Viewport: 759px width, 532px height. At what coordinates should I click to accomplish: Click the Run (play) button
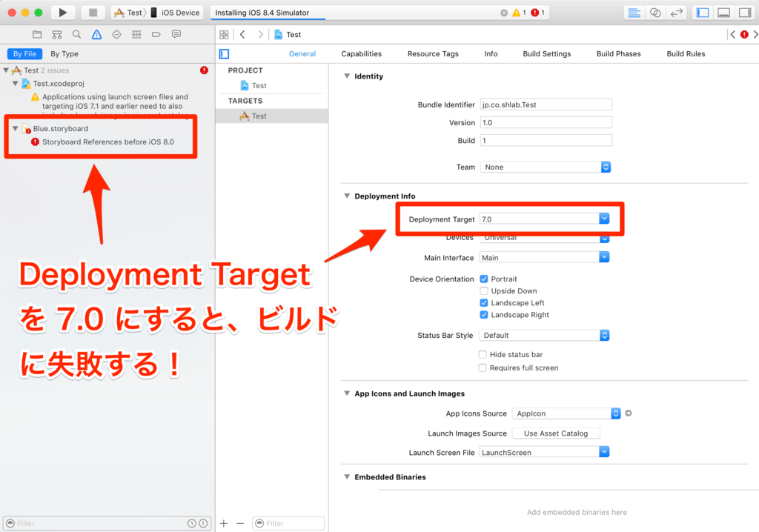tap(62, 13)
